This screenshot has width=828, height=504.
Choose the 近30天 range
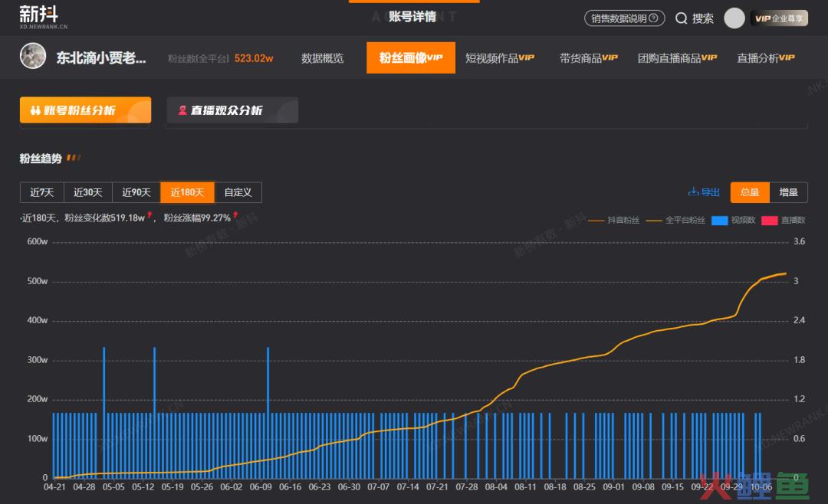[x=87, y=192]
